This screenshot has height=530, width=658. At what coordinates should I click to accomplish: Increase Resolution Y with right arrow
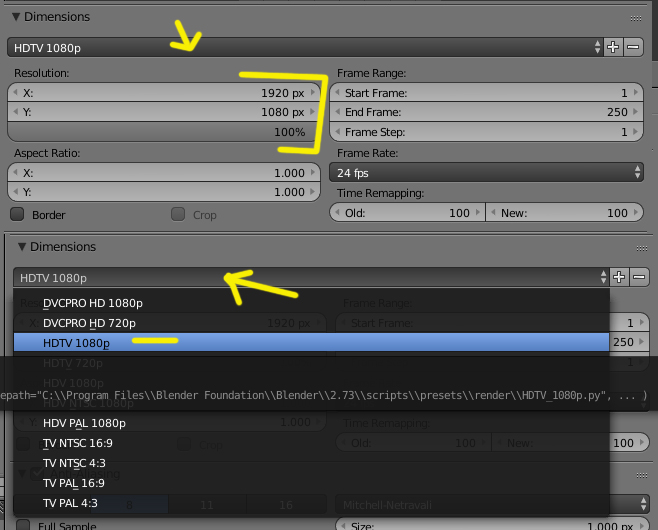[x=313, y=112]
